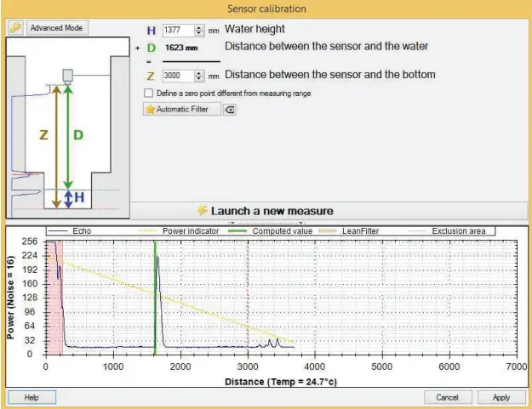Image resolution: width=532 pixels, height=409 pixels.
Task: Increase water height H with up arrow
Action: coord(199,27)
